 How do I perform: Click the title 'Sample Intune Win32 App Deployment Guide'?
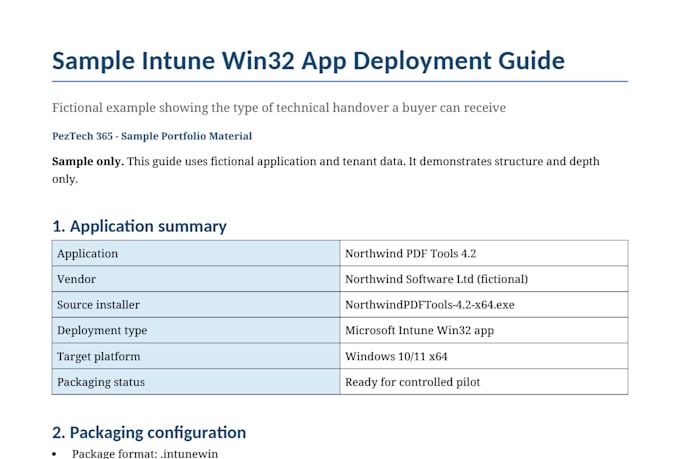[x=308, y=61]
